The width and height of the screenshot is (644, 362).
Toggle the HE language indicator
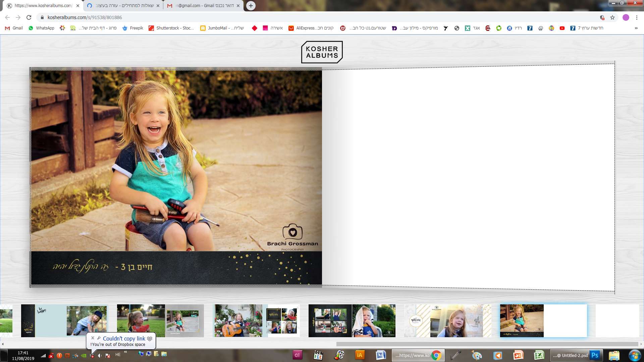(118, 355)
